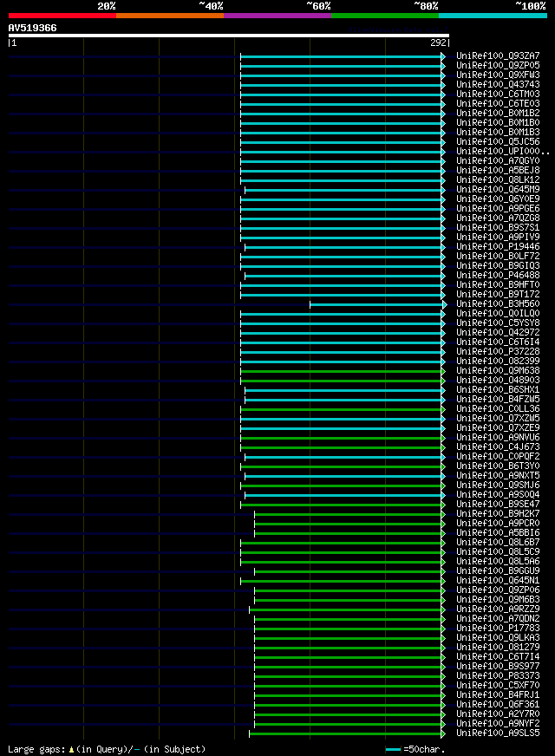Image resolution: width=555 pixels, height=756 pixels.
Task: Select the UniRef100_A7QGY0 label
Action: [498, 161]
